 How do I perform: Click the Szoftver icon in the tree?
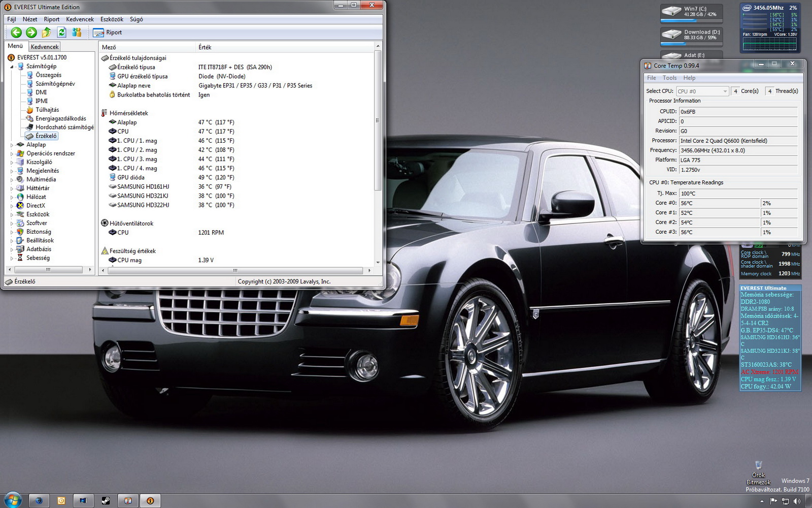click(x=20, y=223)
